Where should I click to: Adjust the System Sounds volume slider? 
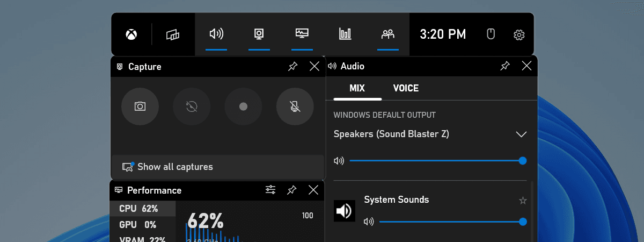click(x=451, y=222)
